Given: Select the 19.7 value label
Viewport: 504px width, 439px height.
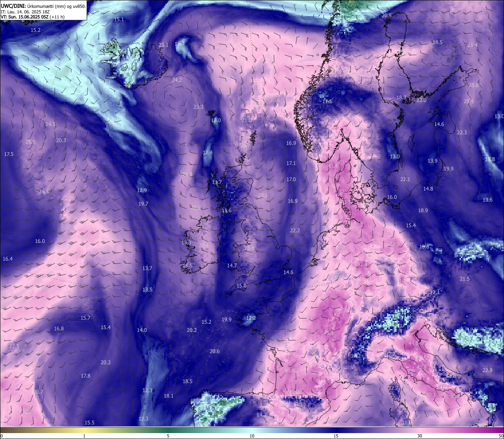Looking at the screenshot, I should click(x=143, y=204).
